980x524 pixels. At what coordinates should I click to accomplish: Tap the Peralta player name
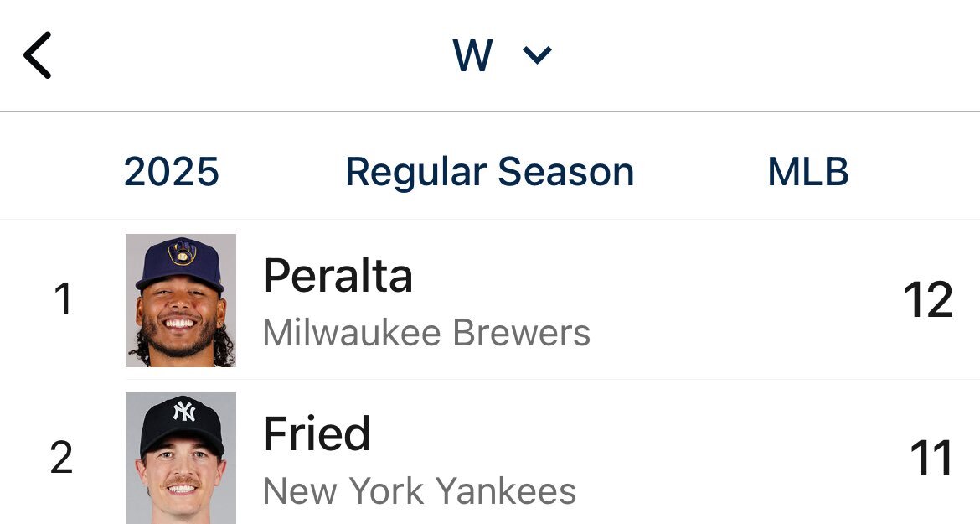click(x=338, y=275)
